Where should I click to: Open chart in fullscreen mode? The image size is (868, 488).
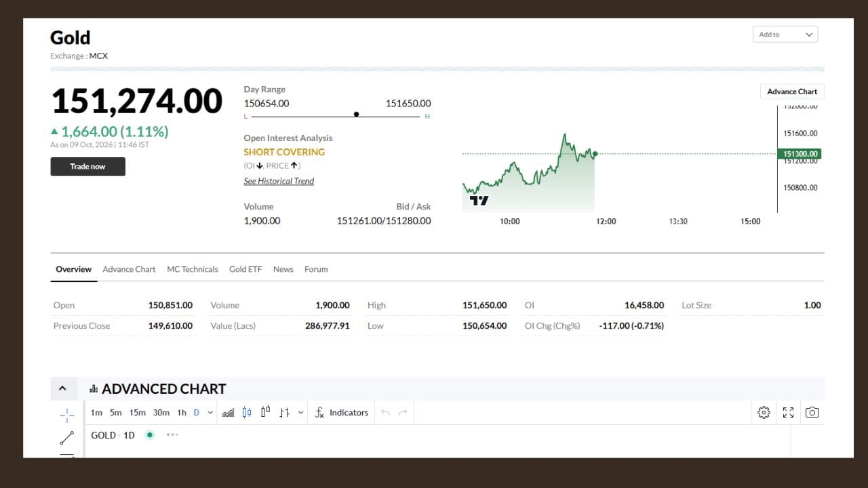788,412
